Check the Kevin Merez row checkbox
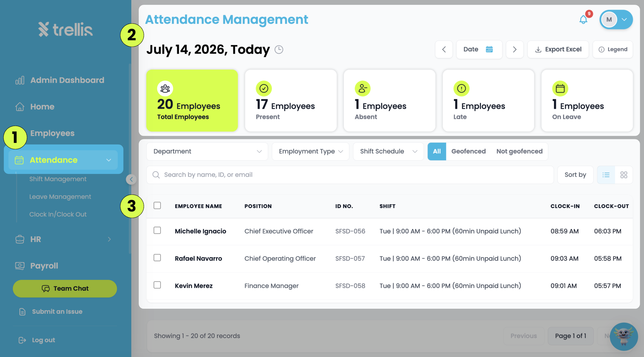 click(157, 285)
